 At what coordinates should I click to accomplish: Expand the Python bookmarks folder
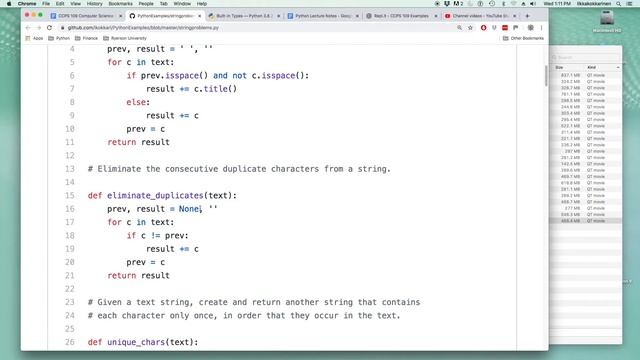tap(59, 38)
